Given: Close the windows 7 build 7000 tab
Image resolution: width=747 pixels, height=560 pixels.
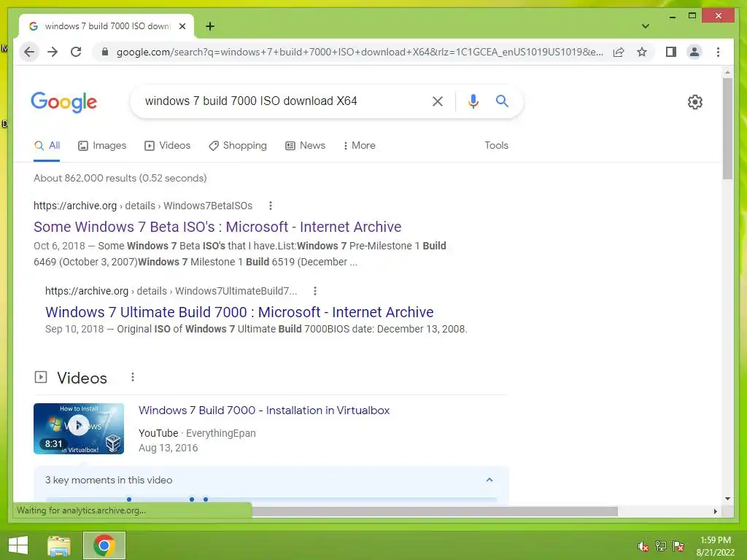Looking at the screenshot, I should pyautogui.click(x=182, y=26).
